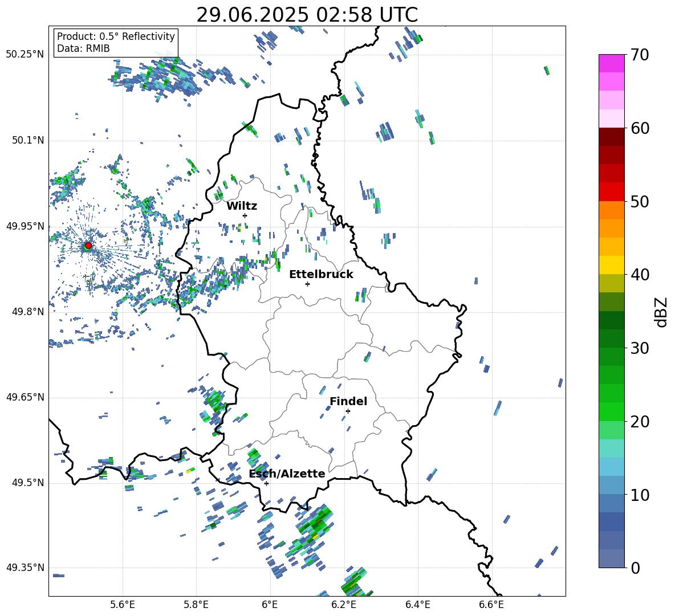This screenshot has height=616, width=675.
Task: Pick the light cyan colorbar segment below 20
Action: pyautogui.click(x=612, y=448)
